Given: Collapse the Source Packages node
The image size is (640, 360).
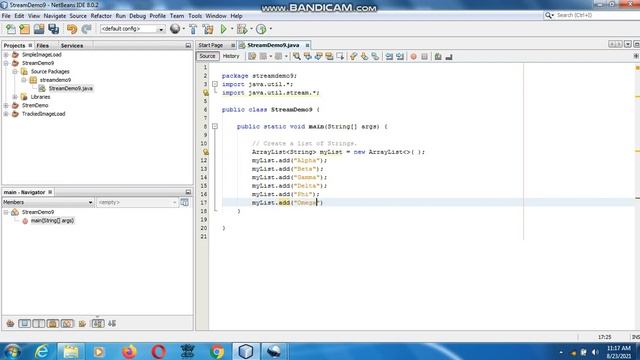Looking at the screenshot, I should pyautogui.click(x=15, y=71).
